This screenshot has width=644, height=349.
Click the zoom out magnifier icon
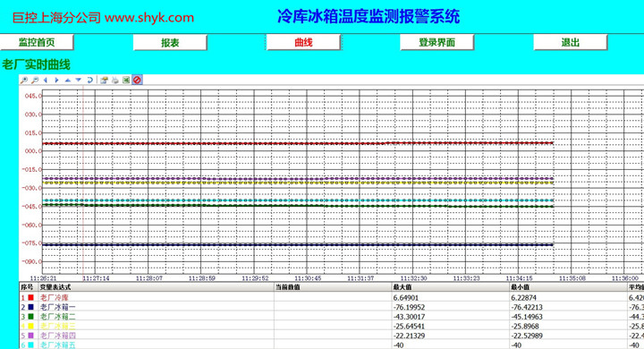coord(35,81)
